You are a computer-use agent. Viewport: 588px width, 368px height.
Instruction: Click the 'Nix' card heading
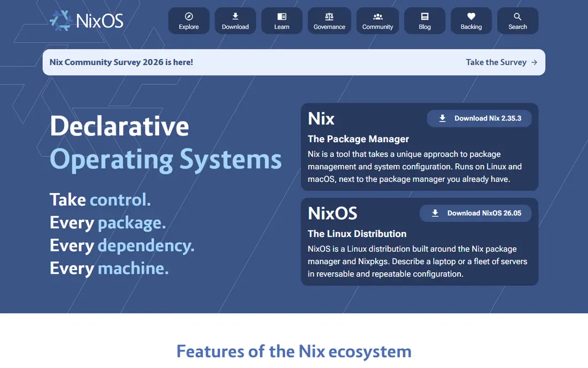tap(321, 119)
